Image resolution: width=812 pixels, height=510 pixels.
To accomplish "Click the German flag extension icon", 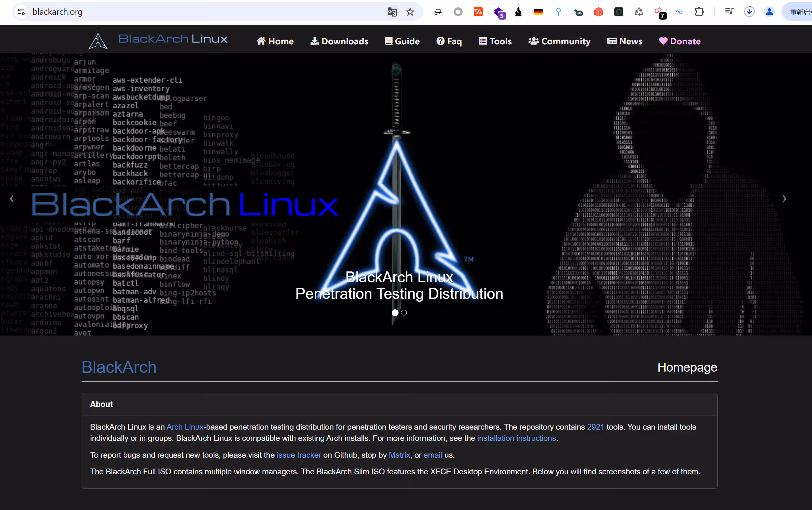I will [538, 12].
